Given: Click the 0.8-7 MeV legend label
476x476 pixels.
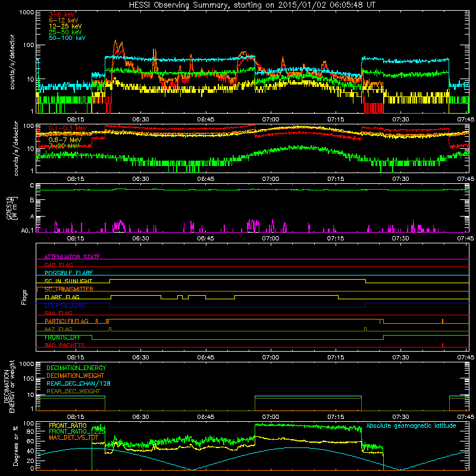Looking at the screenshot, I should 65,140.
